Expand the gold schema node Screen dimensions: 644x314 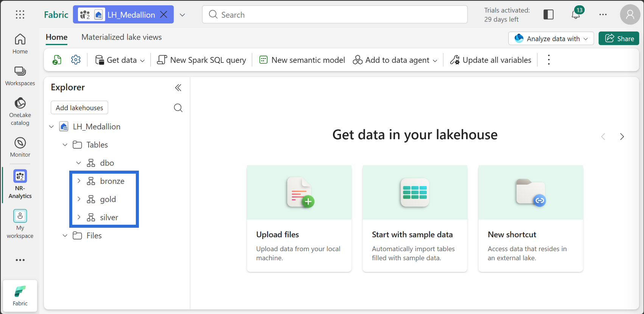pyautogui.click(x=79, y=199)
